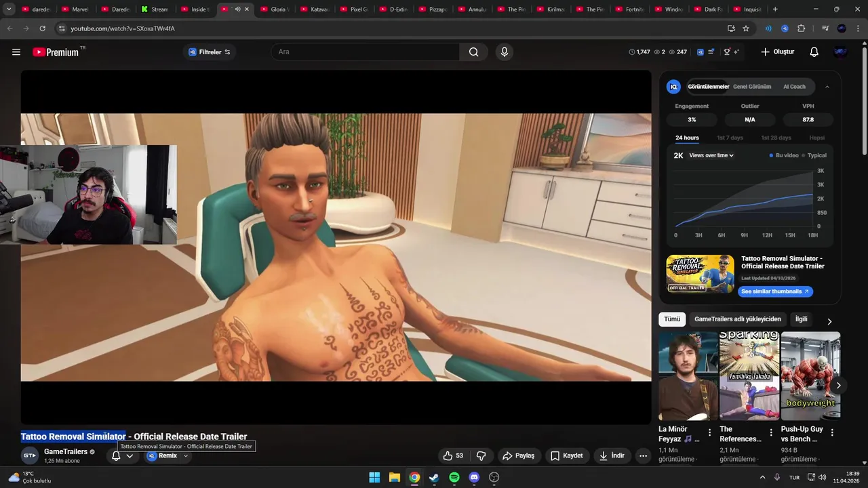Screen dimensions: 868x488
Task: Click the magnifier search button
Action: [x=473, y=52]
